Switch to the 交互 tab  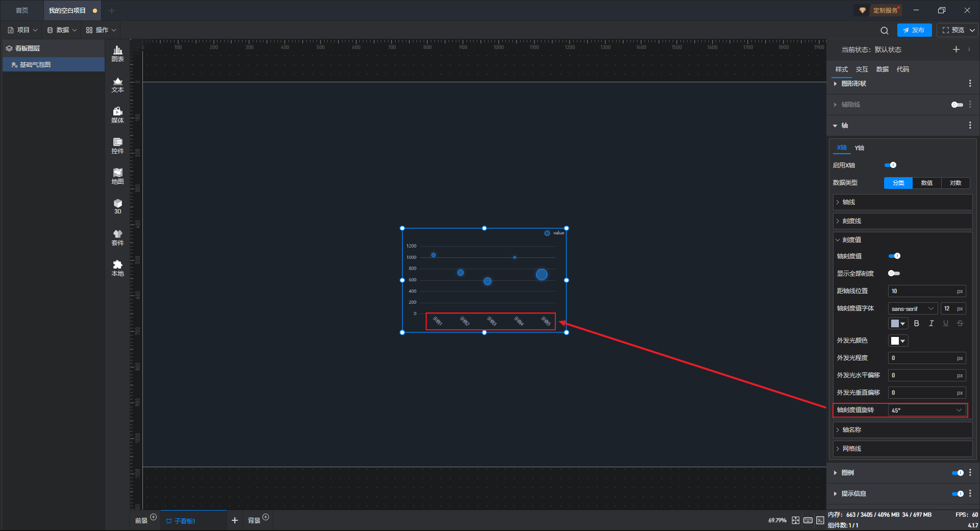coord(862,69)
